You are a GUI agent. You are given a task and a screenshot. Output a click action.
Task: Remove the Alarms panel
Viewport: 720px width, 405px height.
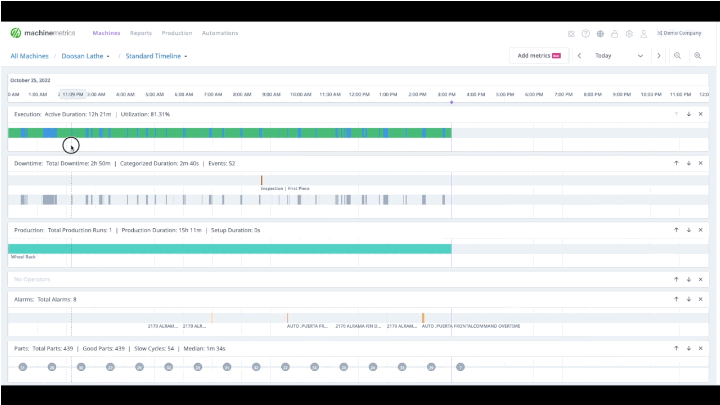(701, 299)
